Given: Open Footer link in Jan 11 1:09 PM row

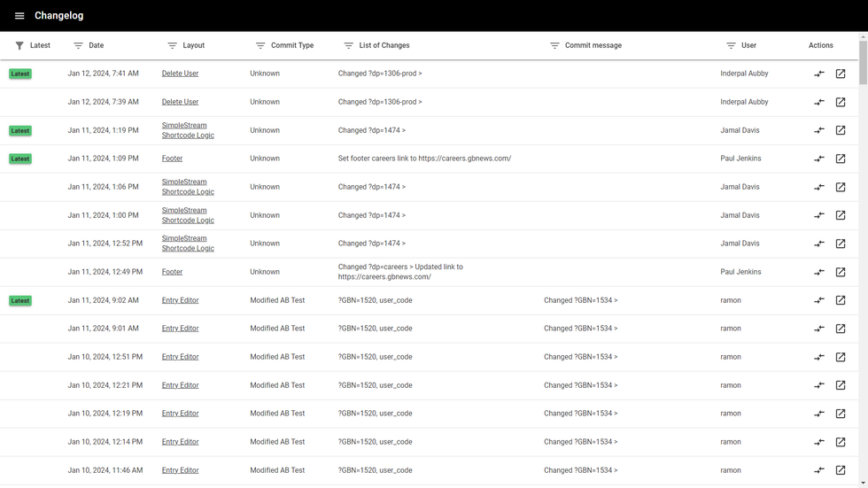Looking at the screenshot, I should [172, 159].
